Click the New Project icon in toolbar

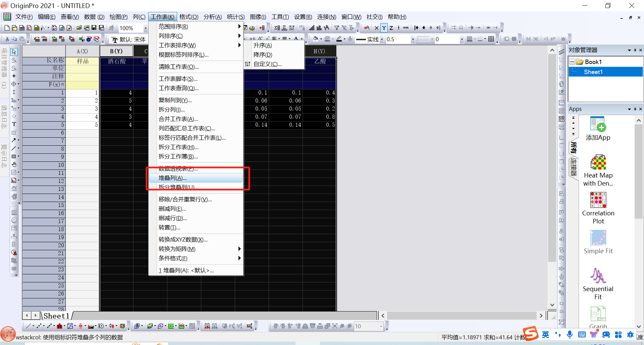tap(7, 28)
